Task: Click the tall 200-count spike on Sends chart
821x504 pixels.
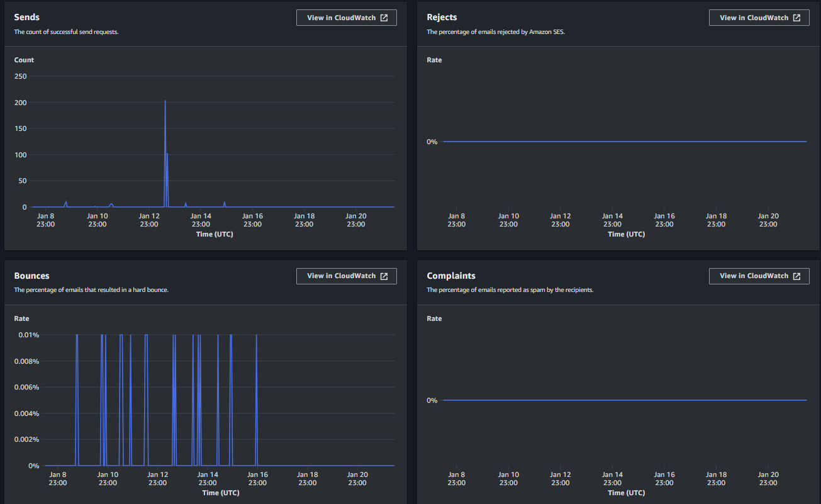Action: tap(165, 126)
